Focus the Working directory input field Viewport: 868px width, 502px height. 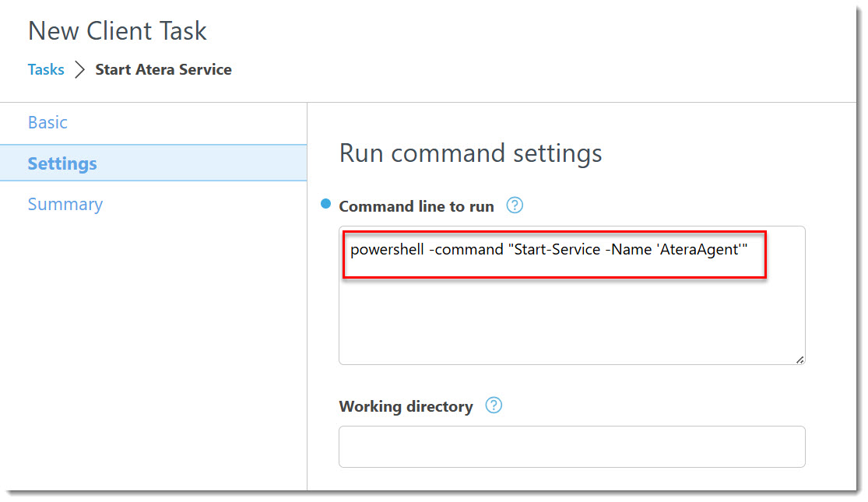coord(572,447)
